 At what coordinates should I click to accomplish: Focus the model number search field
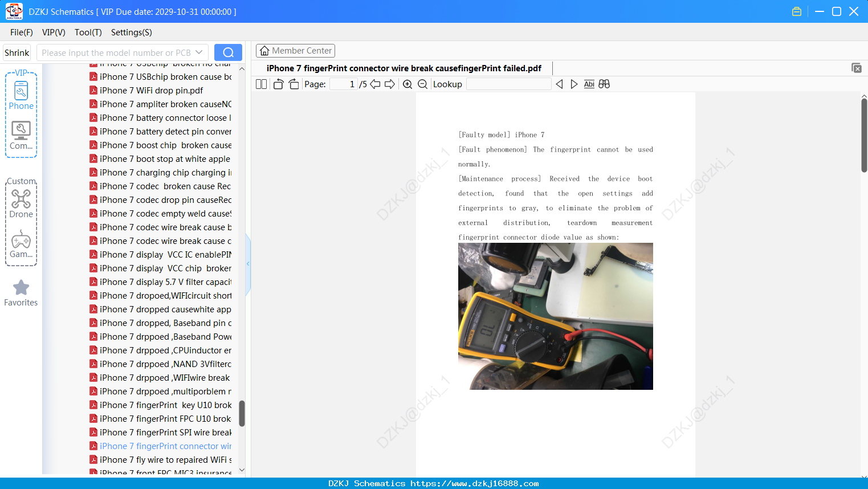(x=116, y=52)
